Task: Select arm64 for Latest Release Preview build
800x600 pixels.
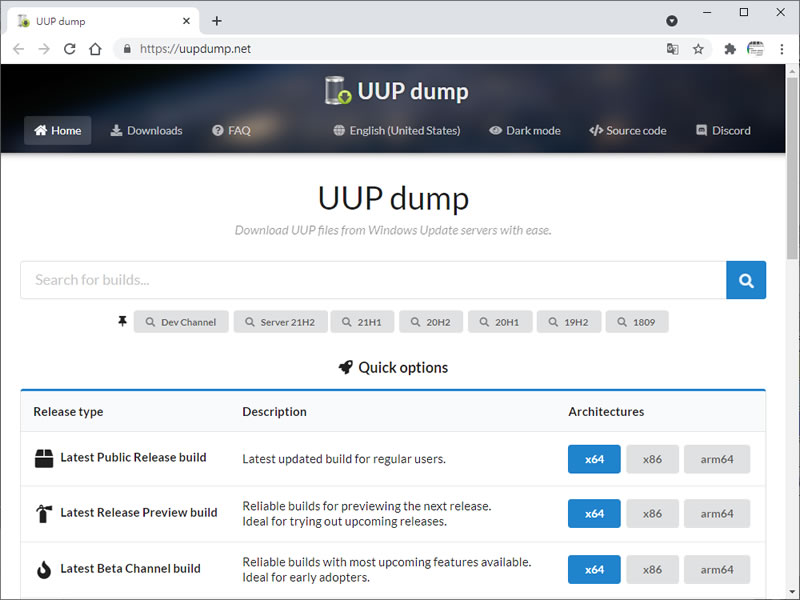Action: tap(717, 514)
